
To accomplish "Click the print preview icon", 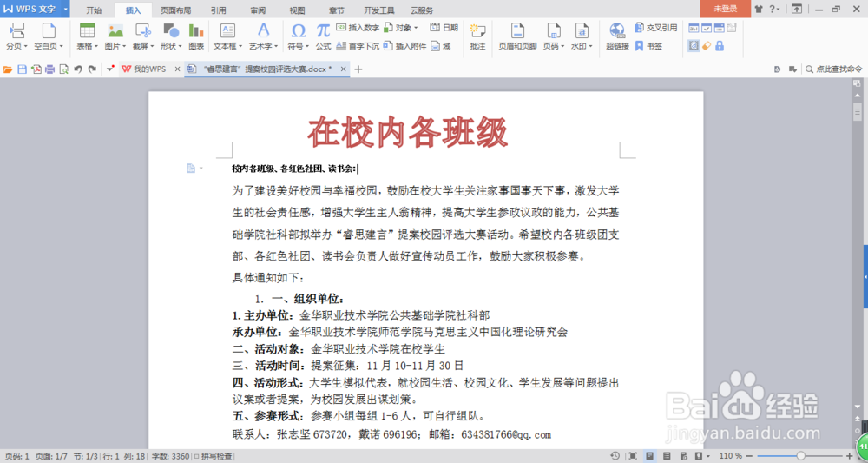I will coord(63,69).
